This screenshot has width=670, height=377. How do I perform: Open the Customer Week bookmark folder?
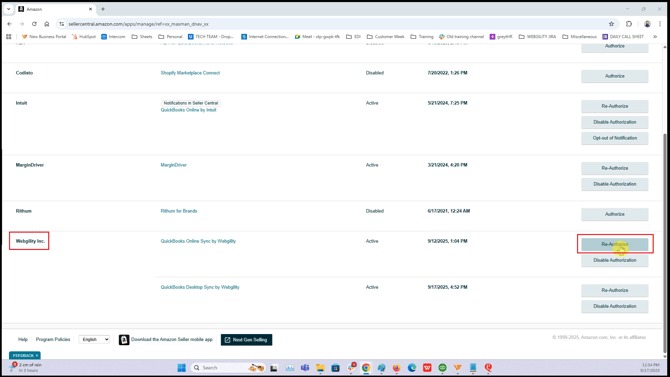(385, 37)
